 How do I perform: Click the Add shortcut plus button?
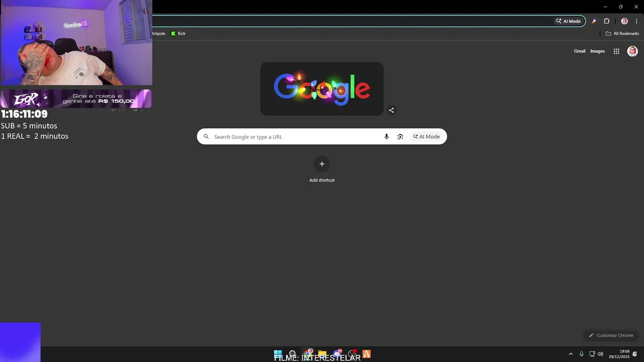[x=322, y=164]
